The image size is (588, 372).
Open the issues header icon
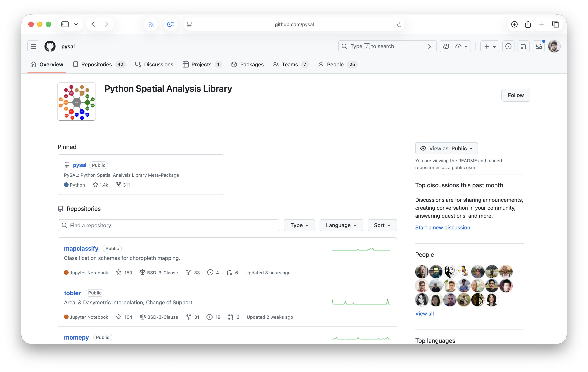(508, 46)
